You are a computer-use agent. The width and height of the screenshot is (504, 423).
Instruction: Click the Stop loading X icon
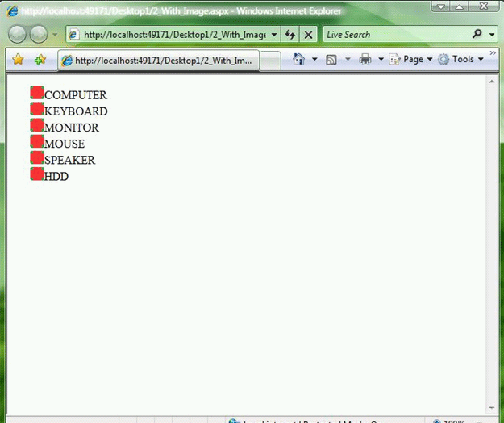point(308,35)
